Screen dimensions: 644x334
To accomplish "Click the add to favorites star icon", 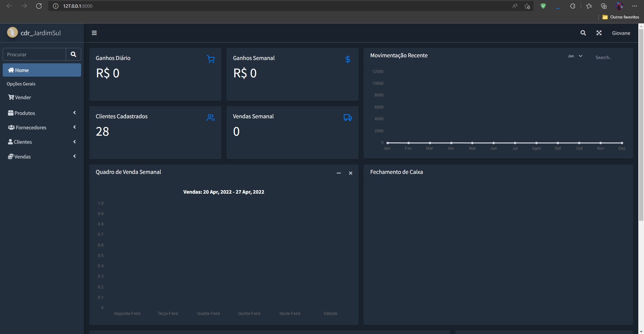I will click(x=527, y=6).
